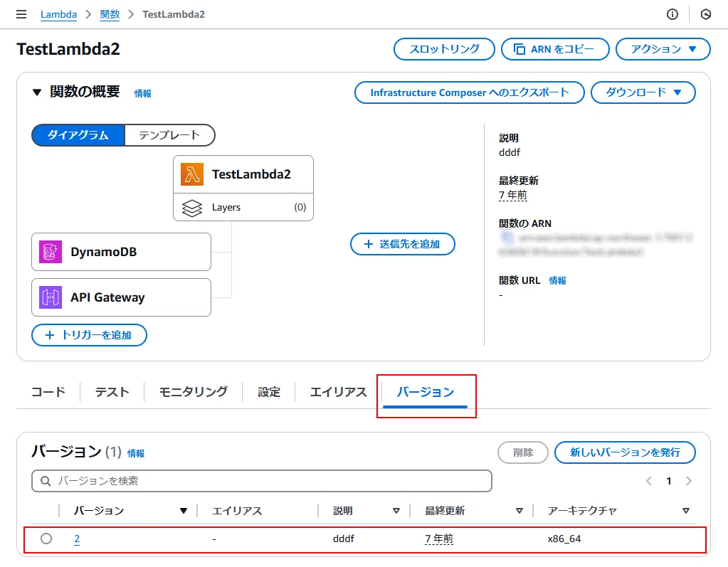Viewport: 728px width, 567px height.
Task: Switch to ダイアグラム view
Action: pos(78,135)
